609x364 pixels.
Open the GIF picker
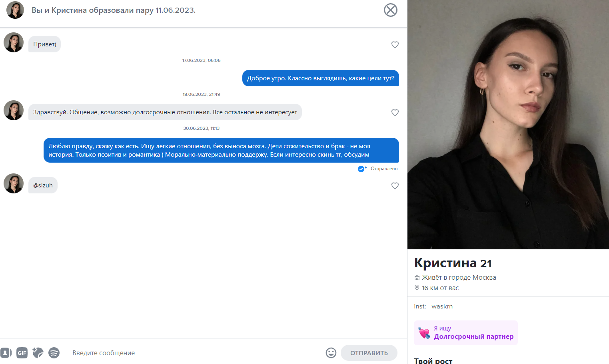pos(22,353)
